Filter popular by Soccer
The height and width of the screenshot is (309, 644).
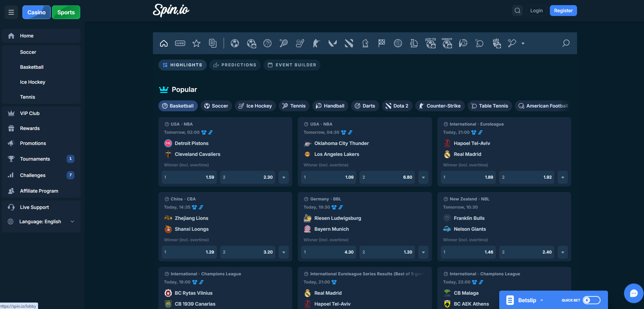coord(216,106)
